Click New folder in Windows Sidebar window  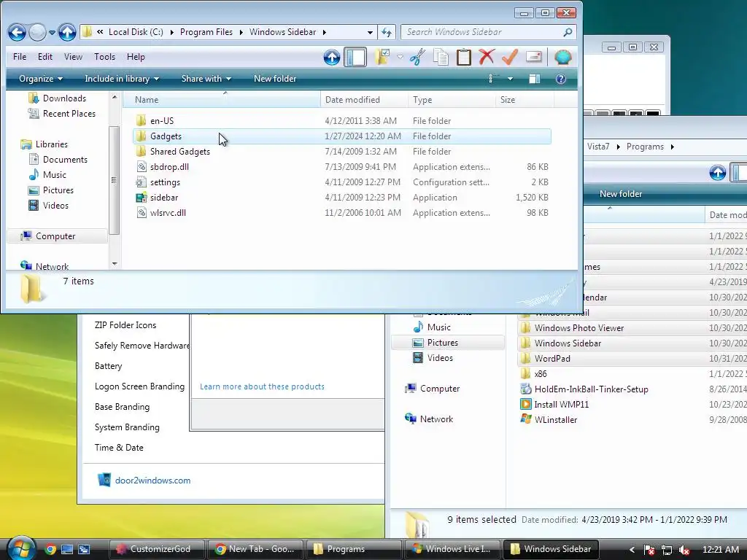coord(275,79)
